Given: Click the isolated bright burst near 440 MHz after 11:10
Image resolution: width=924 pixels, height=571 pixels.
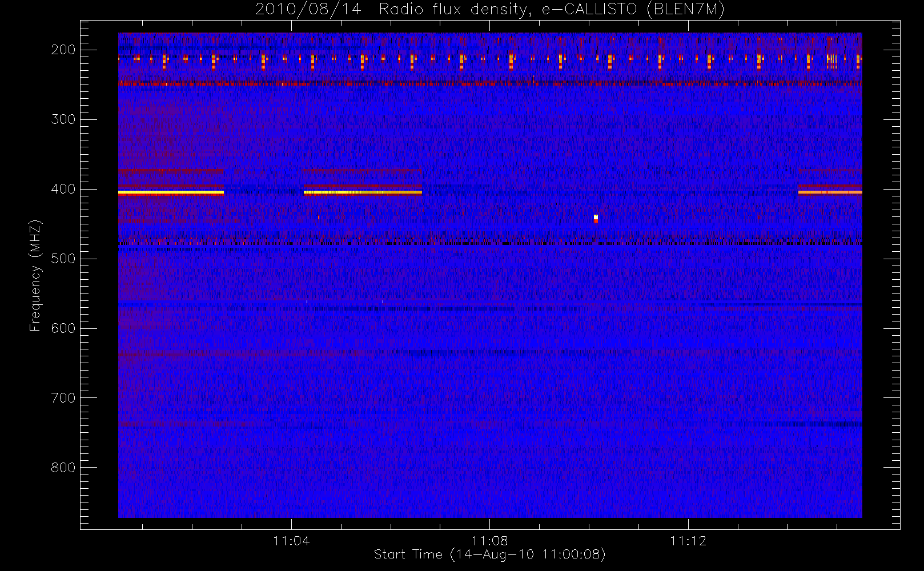Looking at the screenshot, I should 596,218.
